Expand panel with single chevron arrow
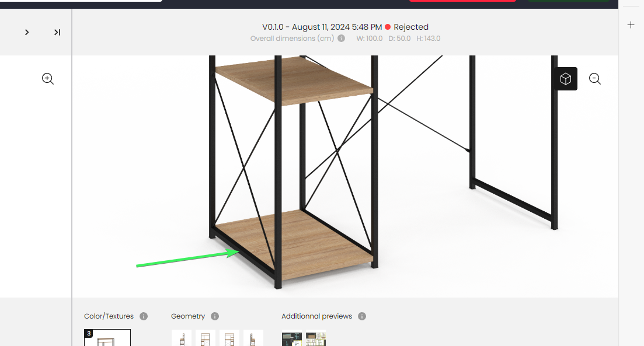Image resolution: width=644 pixels, height=346 pixels. pyautogui.click(x=27, y=32)
